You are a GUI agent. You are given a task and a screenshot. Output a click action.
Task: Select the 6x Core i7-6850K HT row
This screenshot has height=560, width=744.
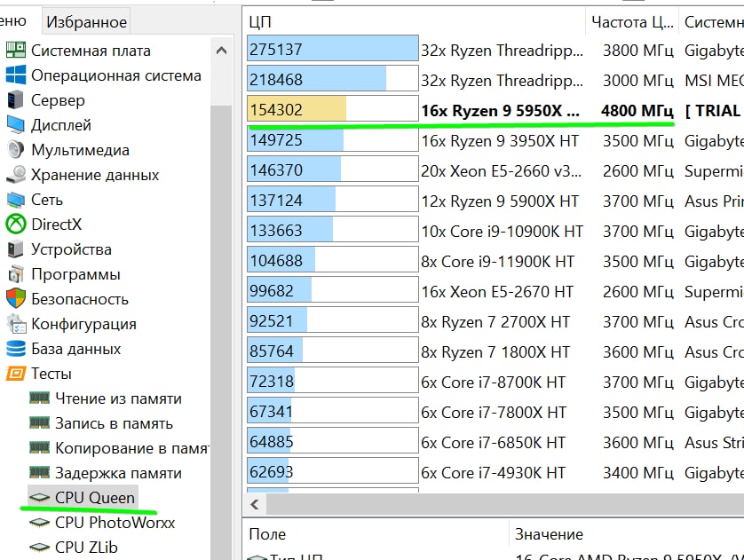point(494,443)
